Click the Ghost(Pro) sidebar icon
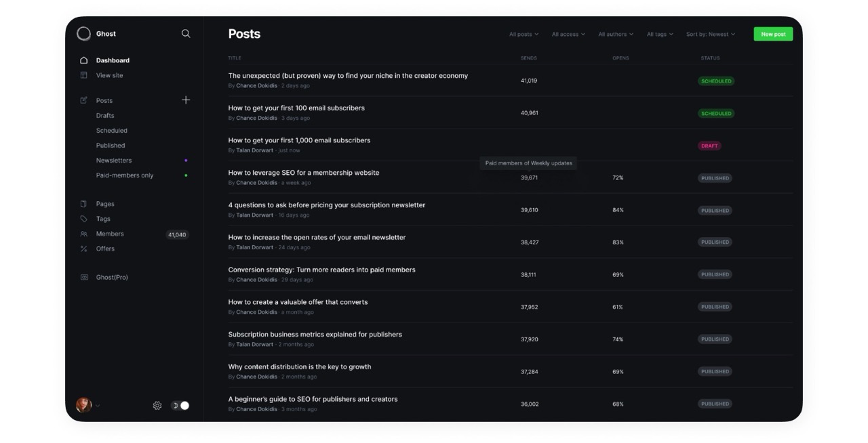The width and height of the screenshot is (868, 443). pos(84,277)
